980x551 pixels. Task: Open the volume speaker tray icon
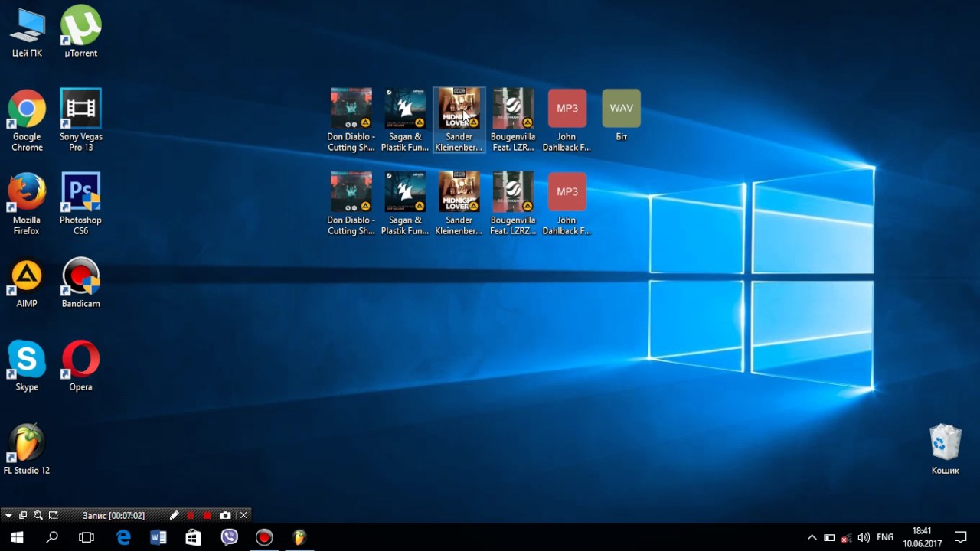(864, 537)
